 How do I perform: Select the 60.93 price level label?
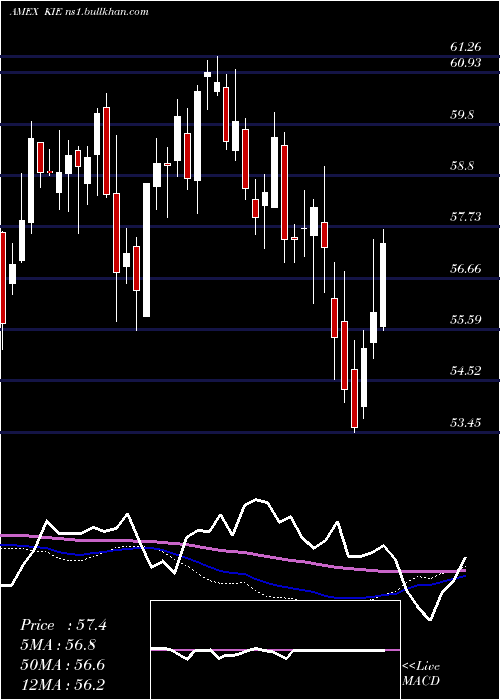tap(466, 62)
